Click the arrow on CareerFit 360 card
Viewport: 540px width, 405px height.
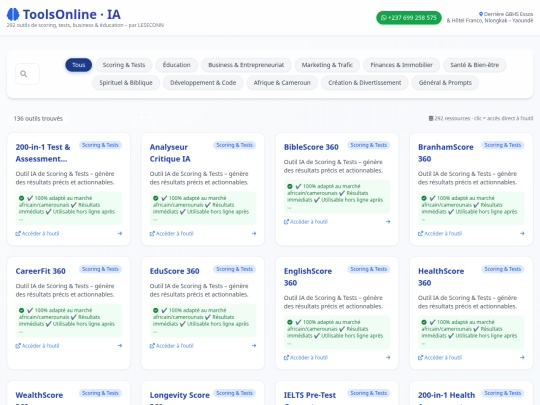point(120,346)
